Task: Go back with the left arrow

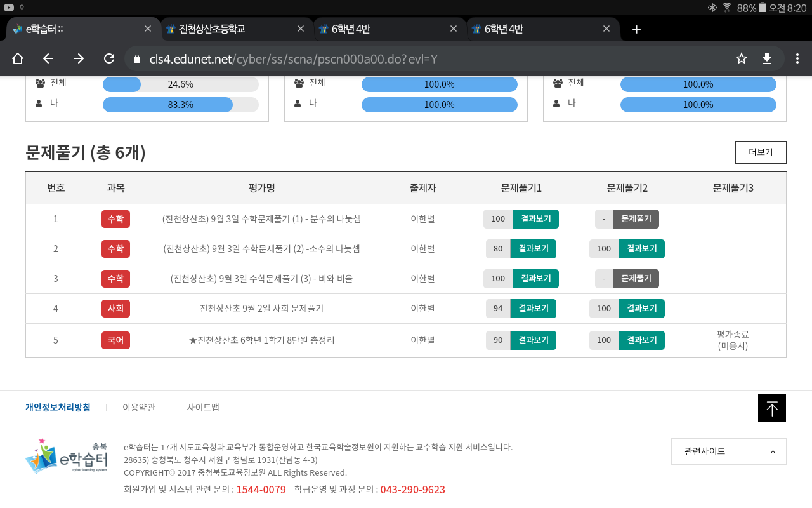Action: coord(48,58)
